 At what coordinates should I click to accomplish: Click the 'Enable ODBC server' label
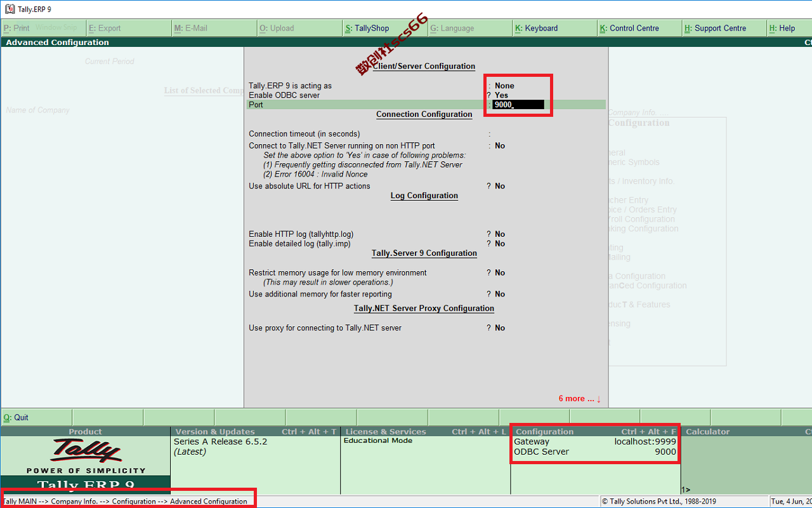(284, 95)
